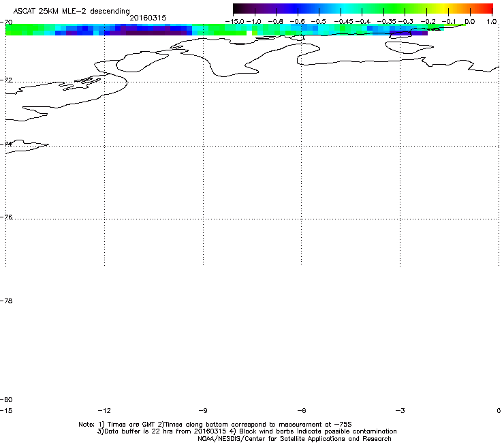This screenshot has height=443, width=504.
Task: Click the -0.45 colorbar label
Action: coord(343,22)
